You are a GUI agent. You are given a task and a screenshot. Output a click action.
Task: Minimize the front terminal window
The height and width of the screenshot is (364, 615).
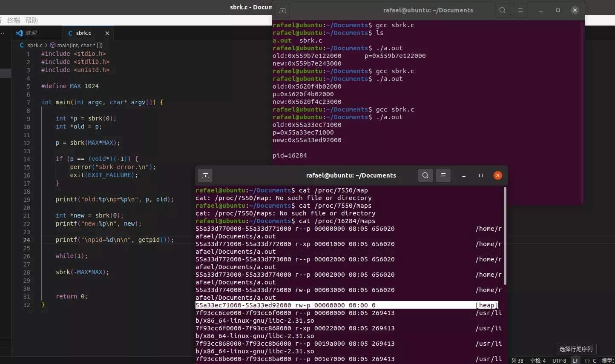464,175
